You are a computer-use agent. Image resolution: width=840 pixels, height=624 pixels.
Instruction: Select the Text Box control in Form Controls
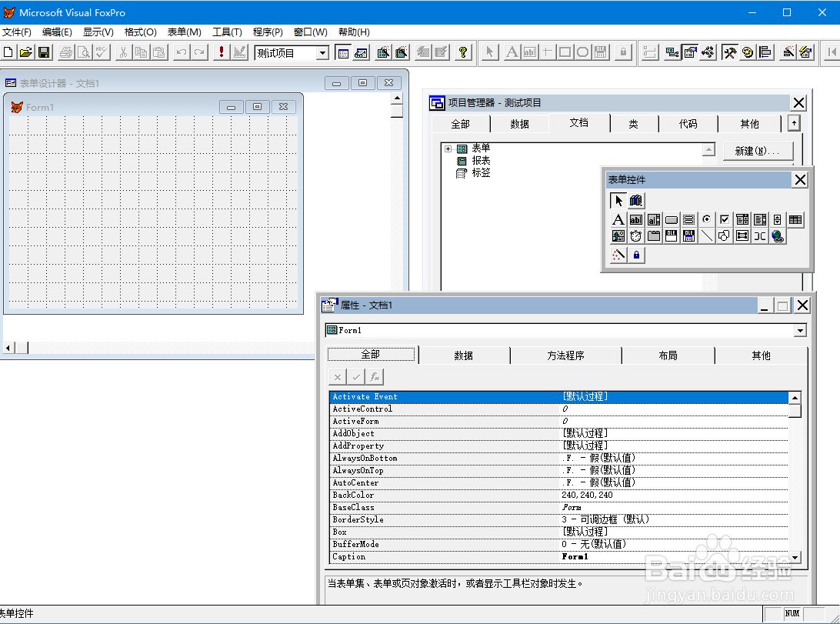coord(636,219)
